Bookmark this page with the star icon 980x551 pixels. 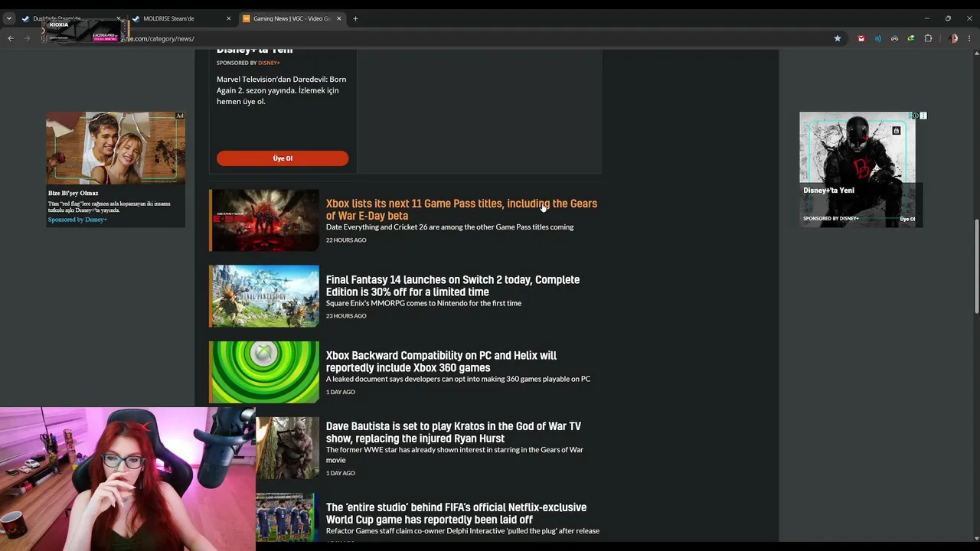[838, 38]
